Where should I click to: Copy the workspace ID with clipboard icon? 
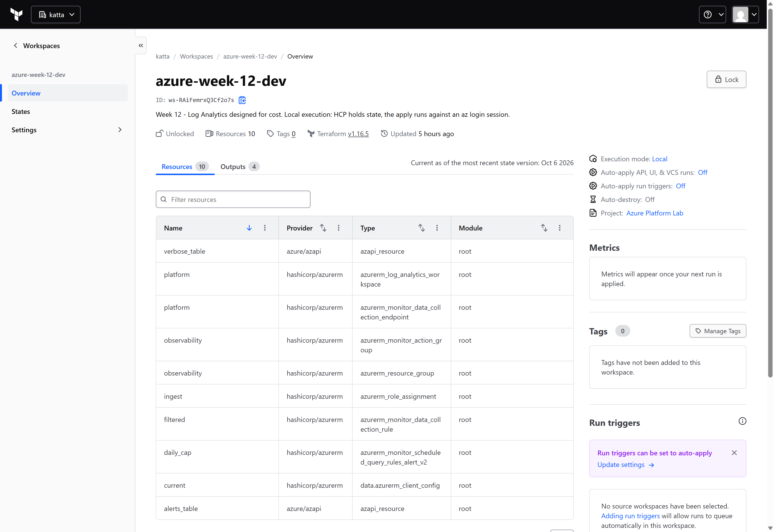pos(242,100)
